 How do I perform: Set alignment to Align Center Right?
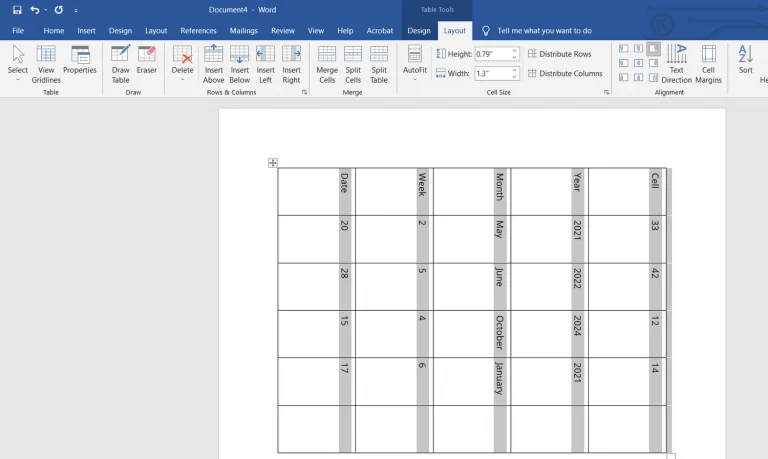click(x=653, y=63)
